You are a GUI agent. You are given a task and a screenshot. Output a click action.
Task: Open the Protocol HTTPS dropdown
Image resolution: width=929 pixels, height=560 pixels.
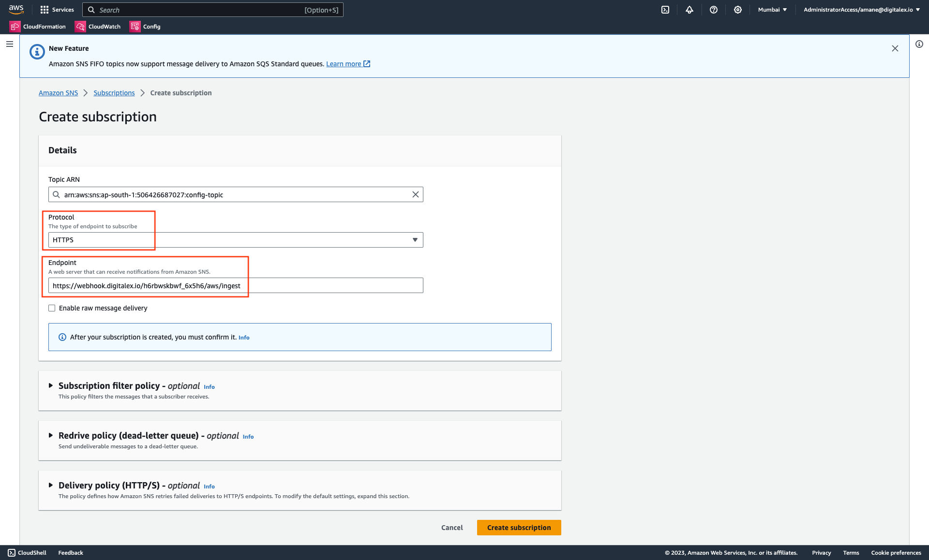coord(235,240)
